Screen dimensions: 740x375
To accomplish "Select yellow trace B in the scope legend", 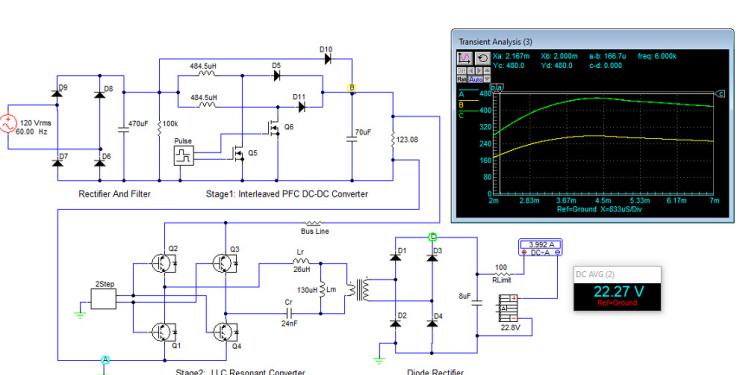I will 461,105.
